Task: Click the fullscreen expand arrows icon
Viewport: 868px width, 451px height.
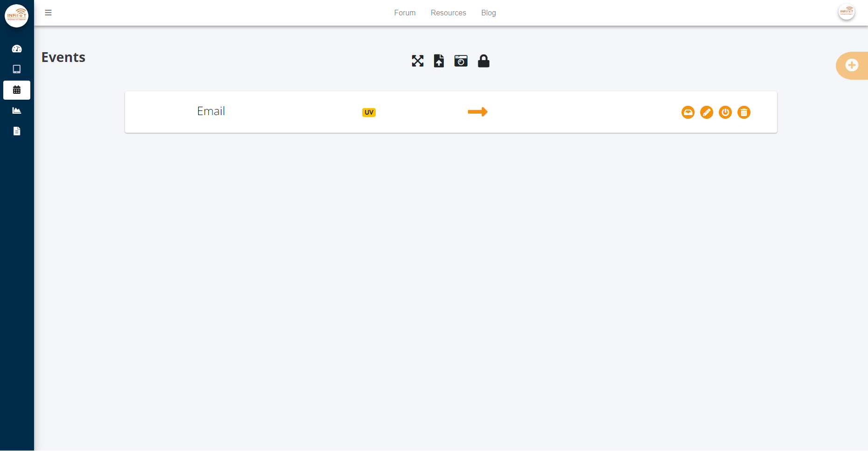Action: point(418,61)
